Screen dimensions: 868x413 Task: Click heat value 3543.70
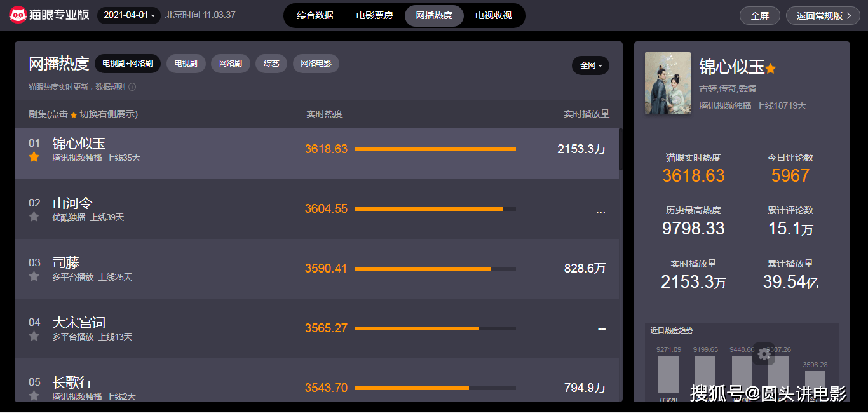click(326, 388)
